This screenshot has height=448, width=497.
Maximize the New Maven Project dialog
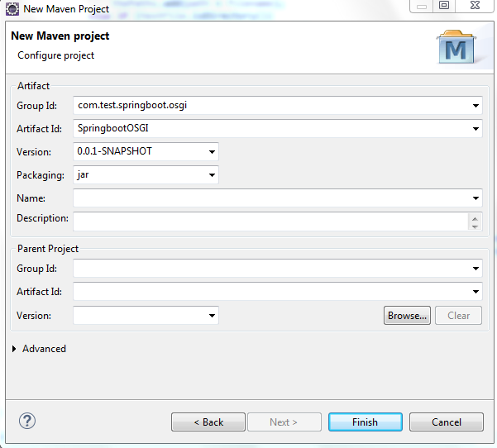444,6
